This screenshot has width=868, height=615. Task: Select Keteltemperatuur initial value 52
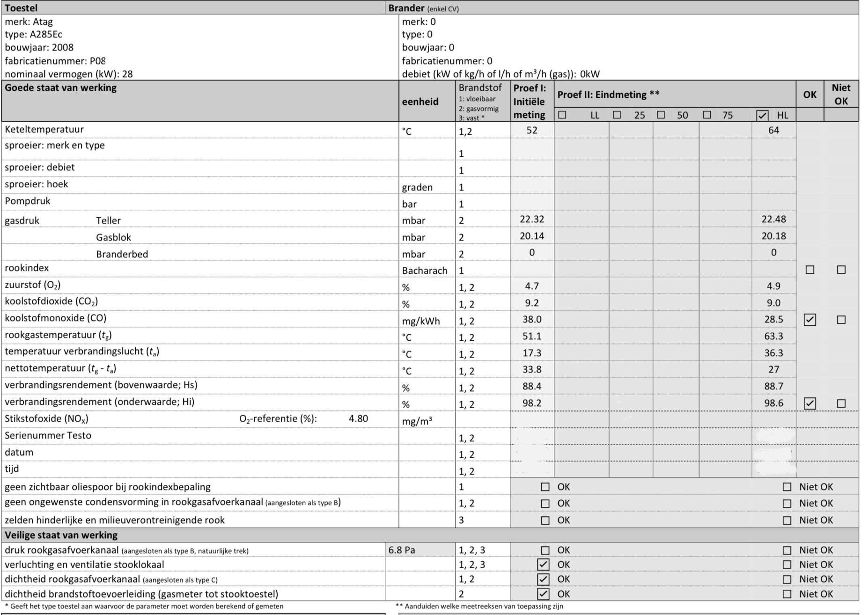[x=532, y=131]
